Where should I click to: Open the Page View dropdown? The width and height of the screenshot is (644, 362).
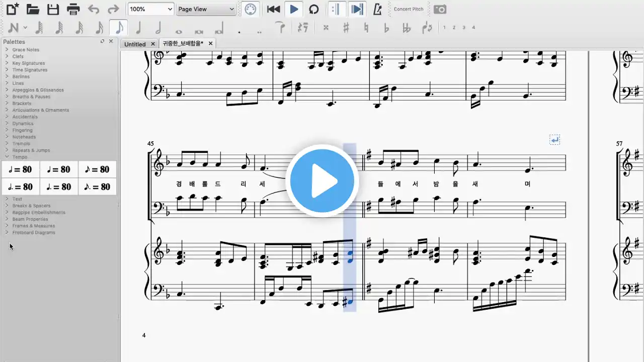tap(206, 9)
